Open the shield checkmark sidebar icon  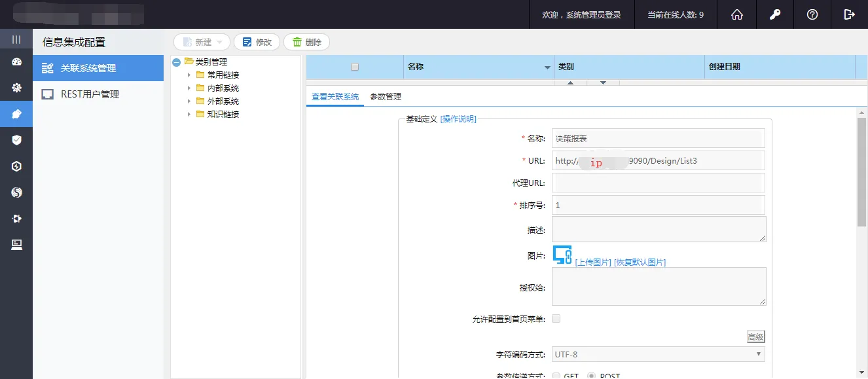click(16, 140)
